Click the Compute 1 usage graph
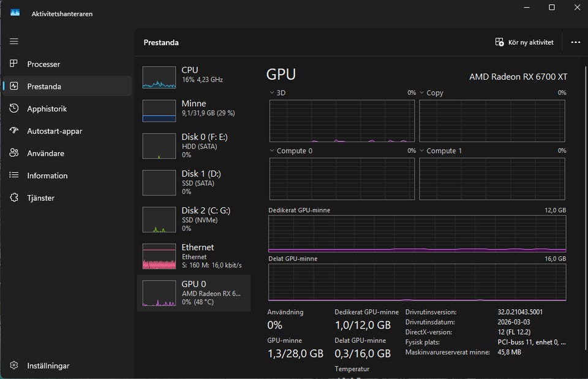 click(x=492, y=179)
